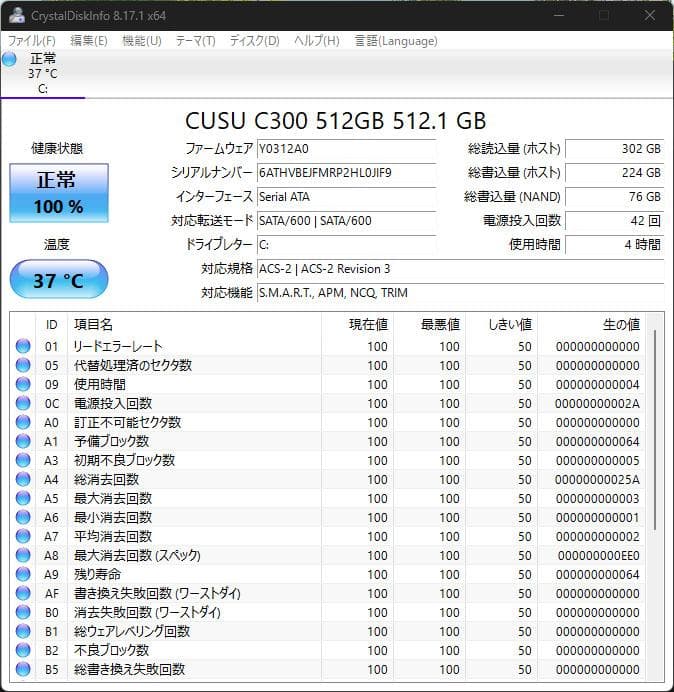Click the status orb for row A9 残り寿命
674x692 pixels.
coord(23,574)
